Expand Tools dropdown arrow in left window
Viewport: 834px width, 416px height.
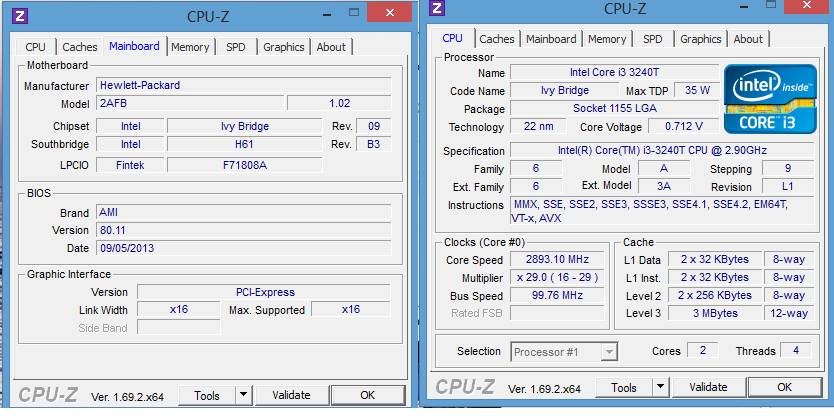pos(244,395)
